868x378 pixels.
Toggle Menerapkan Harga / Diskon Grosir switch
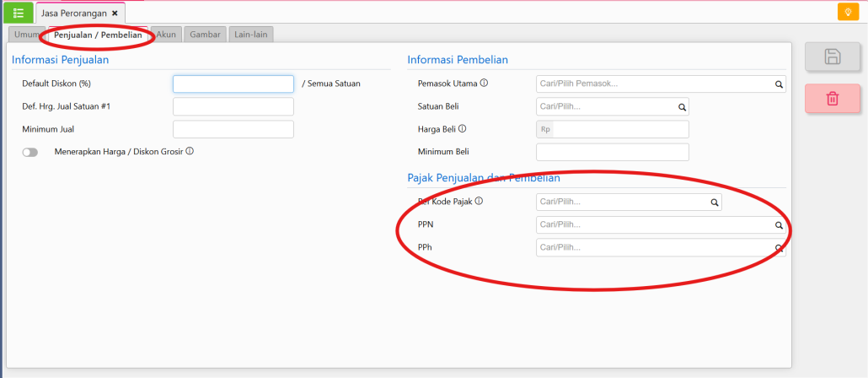[x=29, y=153]
